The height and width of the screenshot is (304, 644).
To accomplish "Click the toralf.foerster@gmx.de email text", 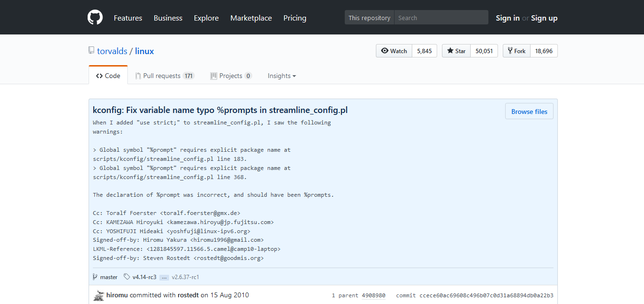I will point(200,213).
